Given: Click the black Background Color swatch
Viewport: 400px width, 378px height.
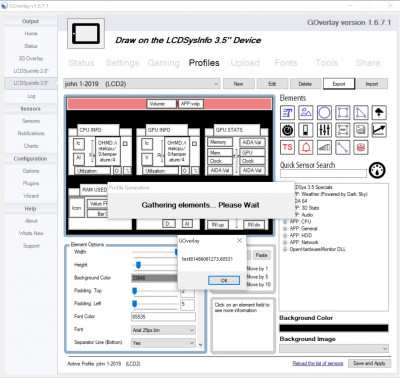Looking at the screenshot, I should point(334,328).
